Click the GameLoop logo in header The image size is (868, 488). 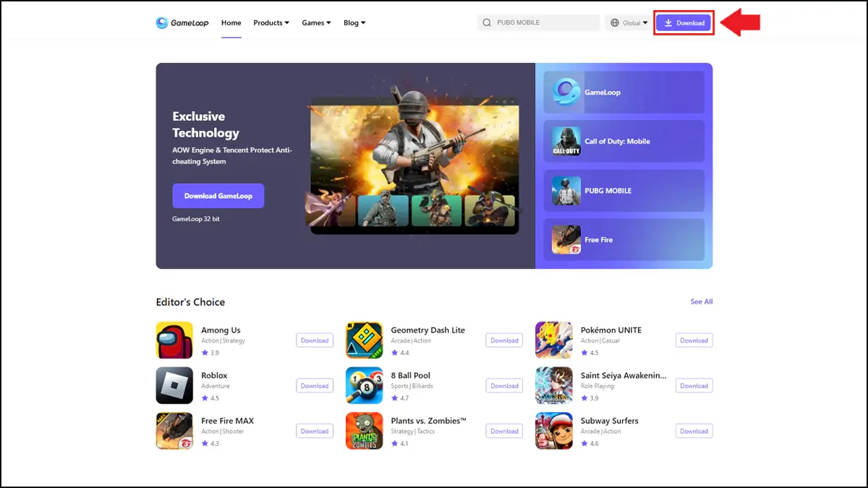(x=182, y=22)
